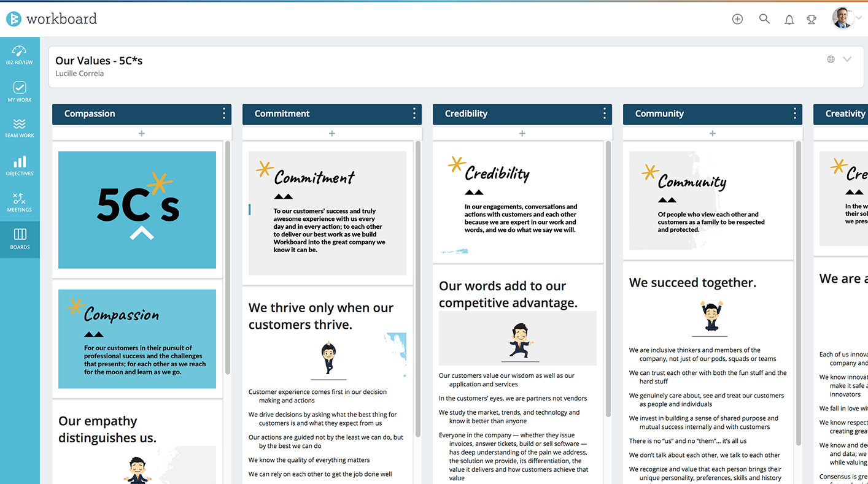Open notifications bell icon

[789, 20]
